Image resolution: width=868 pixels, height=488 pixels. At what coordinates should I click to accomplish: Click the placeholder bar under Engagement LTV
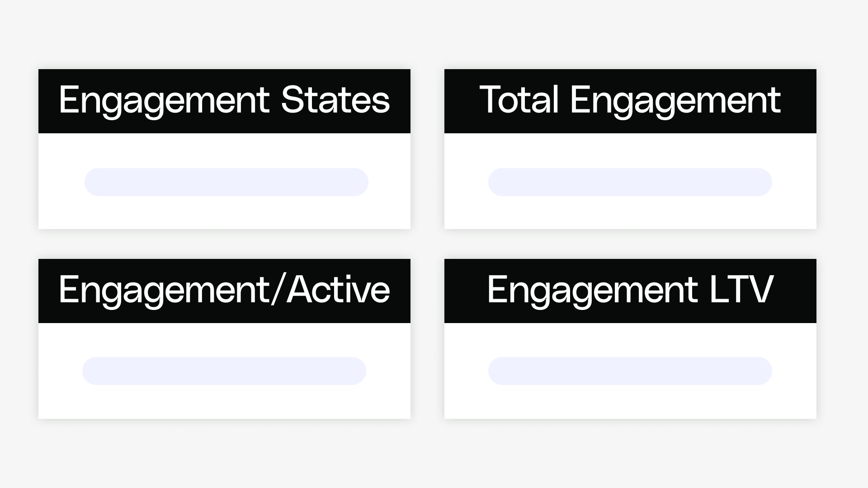coord(630,371)
